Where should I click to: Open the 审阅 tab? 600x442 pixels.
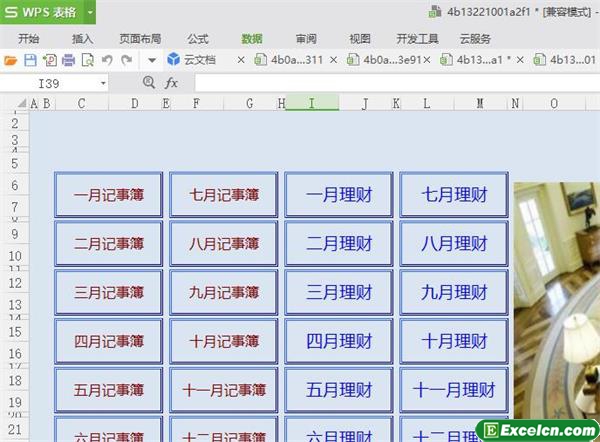(306, 39)
